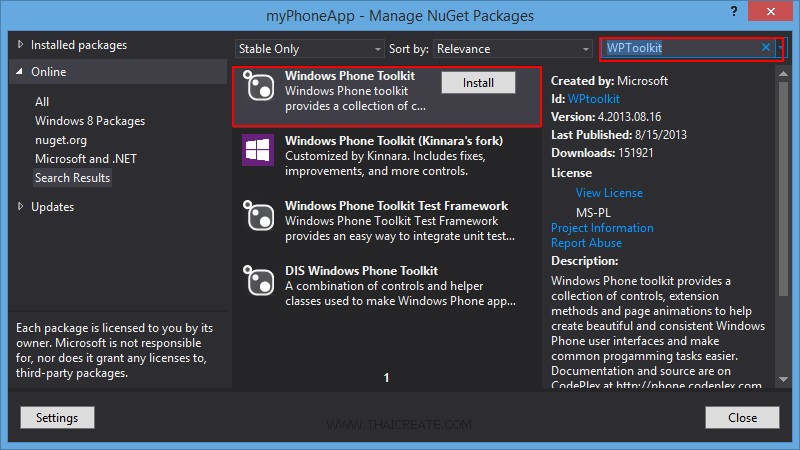
Task: Install the Windows Phone Toolkit package
Action: point(478,83)
